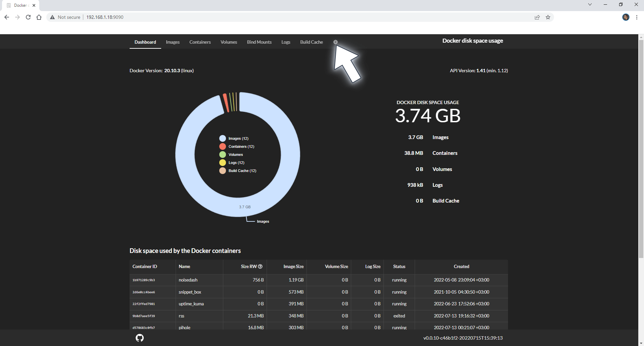Open the browser home page icon

click(39, 17)
